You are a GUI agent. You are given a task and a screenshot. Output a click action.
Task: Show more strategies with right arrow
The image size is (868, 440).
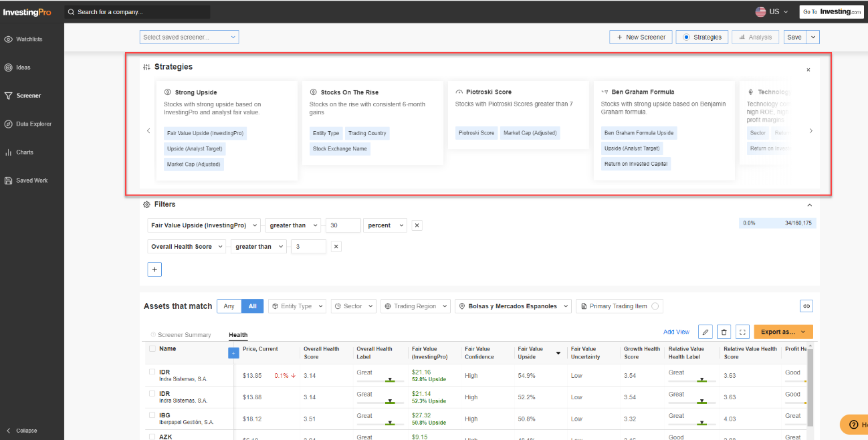click(811, 131)
